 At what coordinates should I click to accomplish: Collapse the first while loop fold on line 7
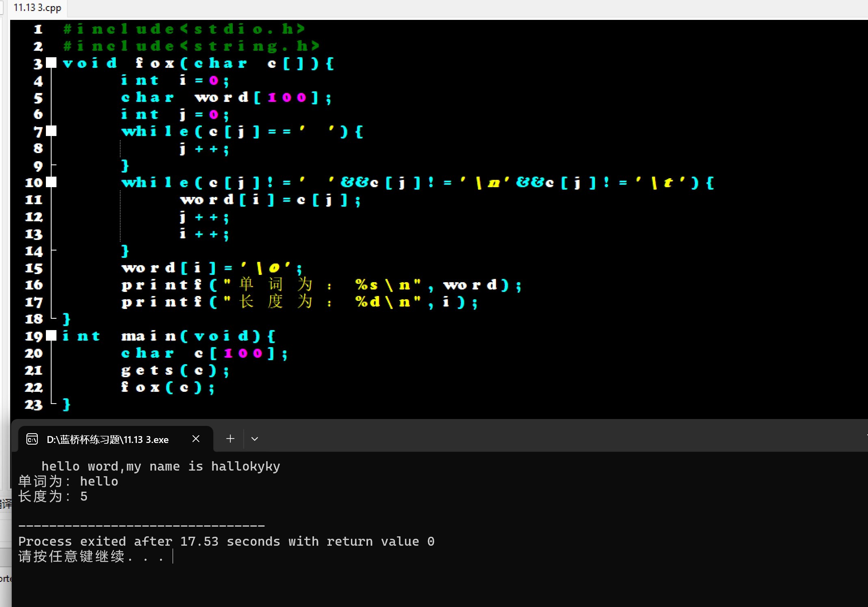click(x=51, y=131)
